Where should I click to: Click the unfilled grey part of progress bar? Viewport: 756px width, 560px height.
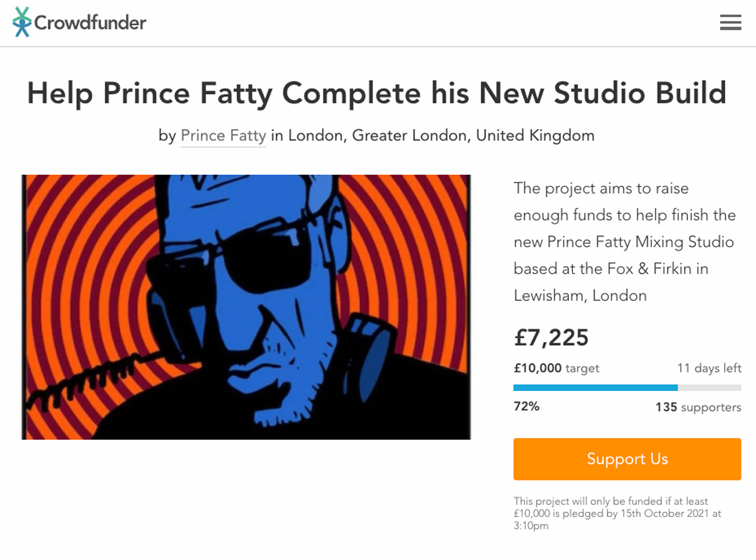[x=709, y=388]
